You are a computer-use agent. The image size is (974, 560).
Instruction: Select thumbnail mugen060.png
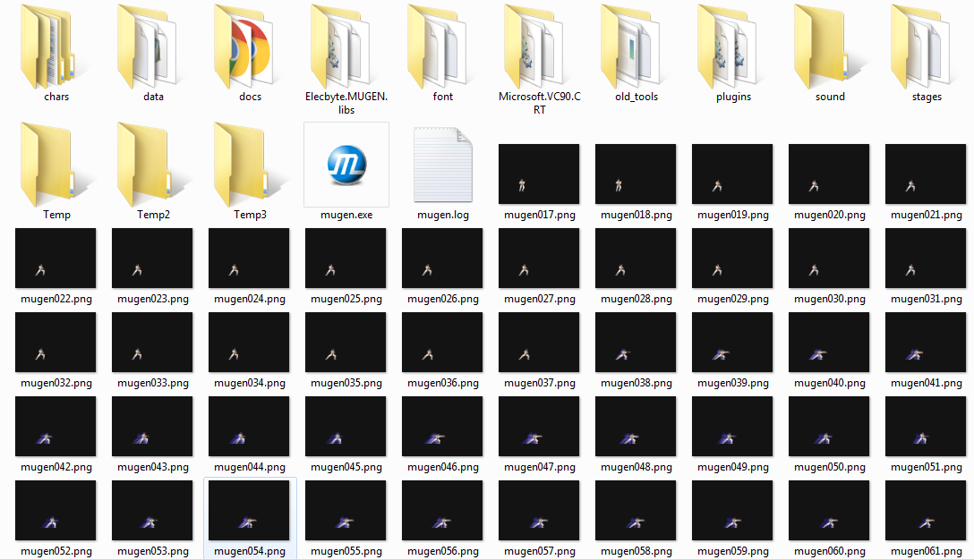(829, 510)
